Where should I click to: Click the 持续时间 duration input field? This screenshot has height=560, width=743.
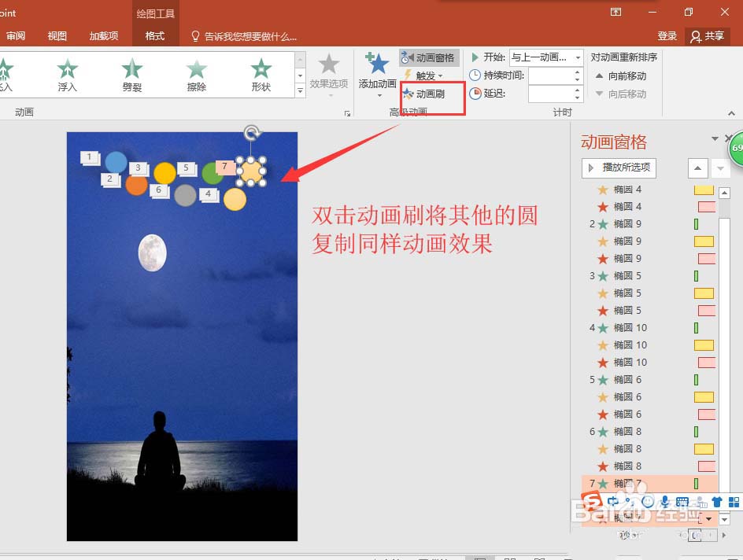(x=550, y=76)
